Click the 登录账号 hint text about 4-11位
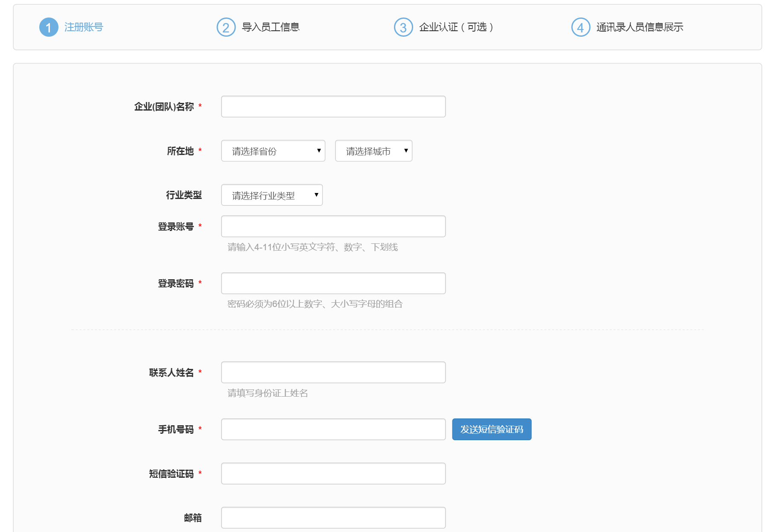 tap(312, 247)
